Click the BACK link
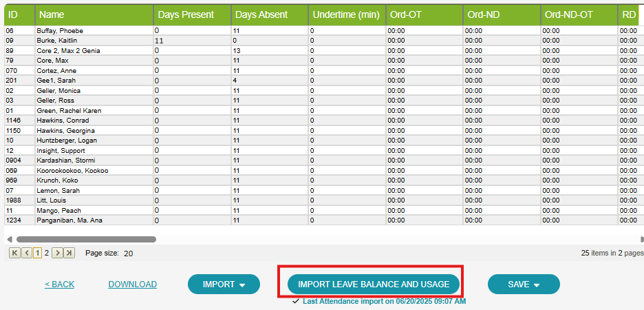The height and width of the screenshot is (310, 644). [60, 284]
